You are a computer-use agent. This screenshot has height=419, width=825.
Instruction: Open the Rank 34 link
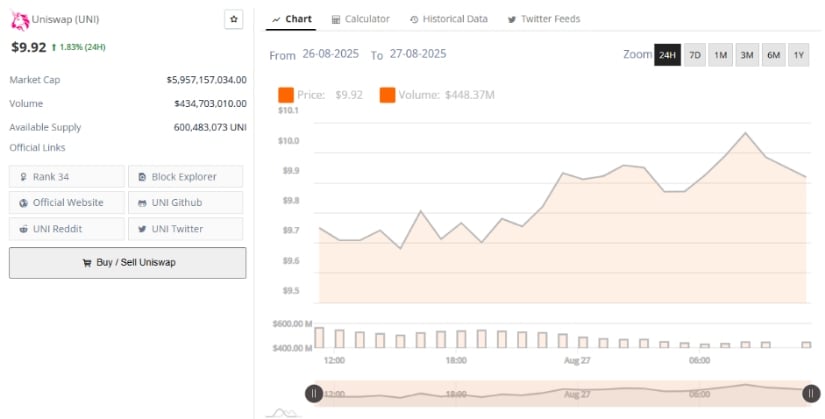pos(67,176)
